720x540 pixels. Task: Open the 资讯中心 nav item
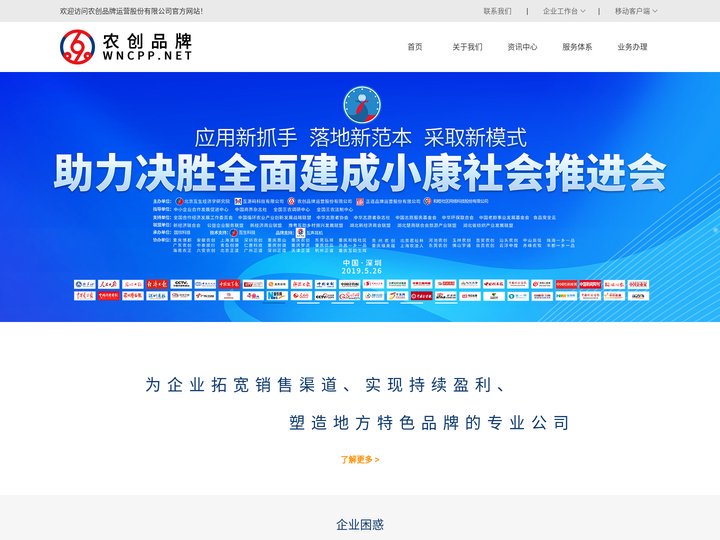point(522,47)
